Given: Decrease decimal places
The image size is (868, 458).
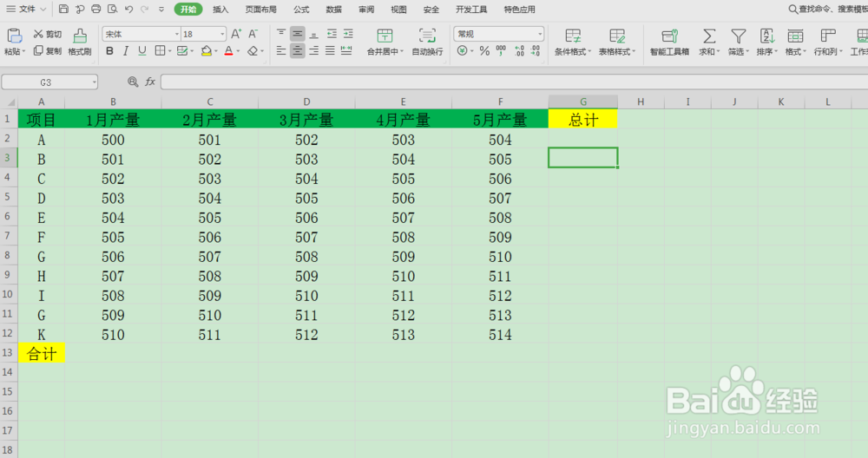Looking at the screenshot, I should [x=536, y=51].
